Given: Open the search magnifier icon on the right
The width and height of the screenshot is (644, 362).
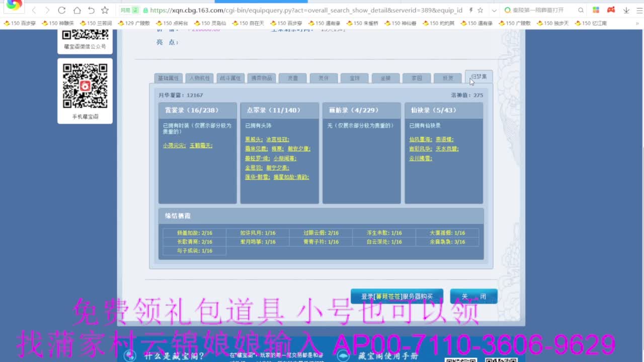Looking at the screenshot, I should (x=580, y=10).
